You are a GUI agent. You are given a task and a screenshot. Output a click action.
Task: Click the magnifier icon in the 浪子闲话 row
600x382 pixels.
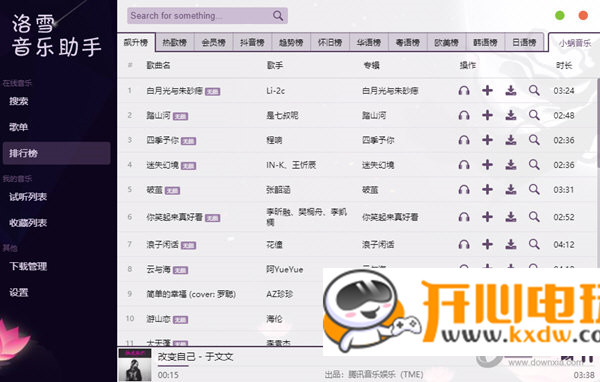click(x=534, y=244)
